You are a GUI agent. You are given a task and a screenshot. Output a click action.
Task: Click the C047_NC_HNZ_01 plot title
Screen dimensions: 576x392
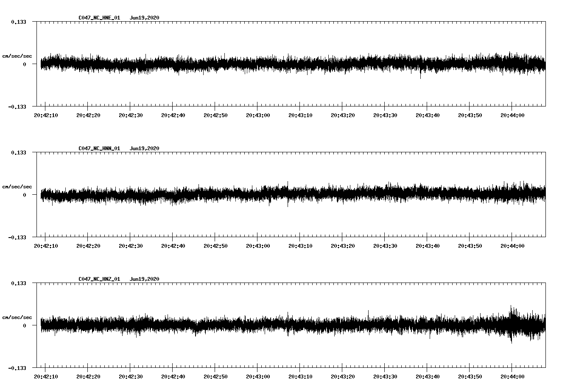click(99, 279)
